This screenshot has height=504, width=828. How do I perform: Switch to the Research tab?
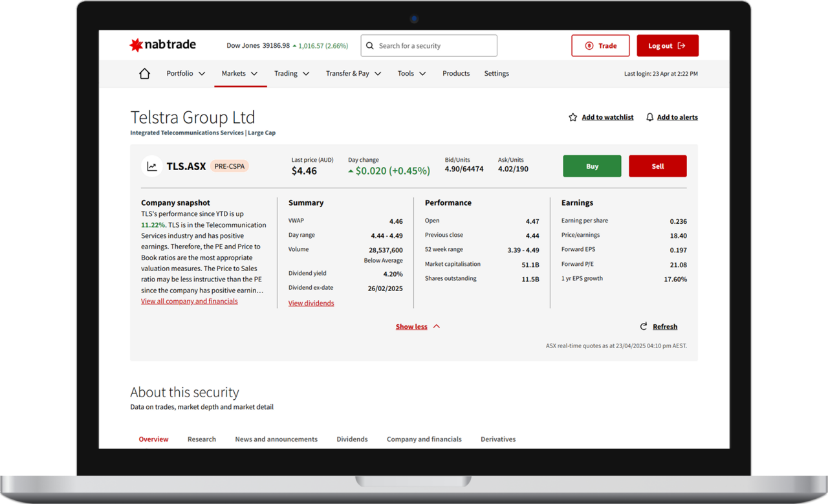[x=202, y=439]
